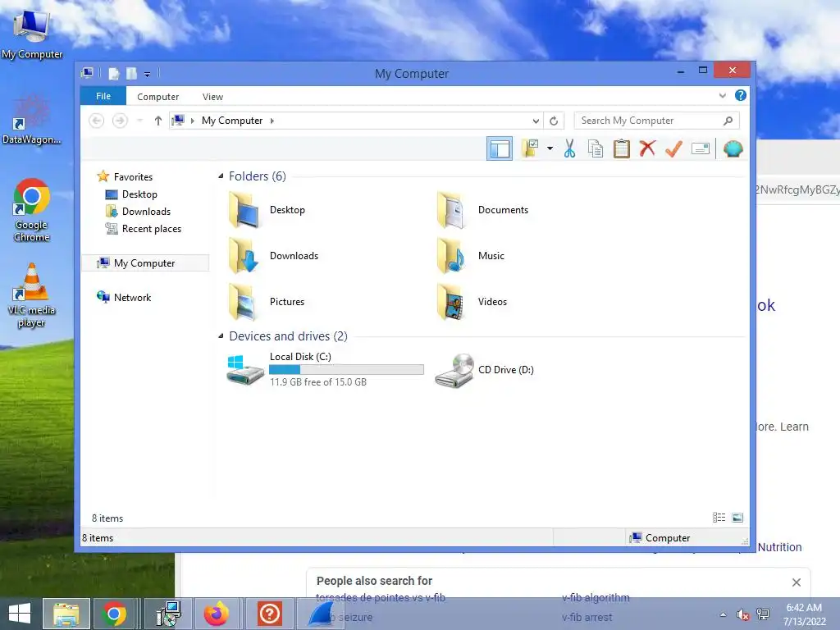Show hidden tray icons arrow
Image resolution: width=840 pixels, height=630 pixels.
pyautogui.click(x=724, y=614)
